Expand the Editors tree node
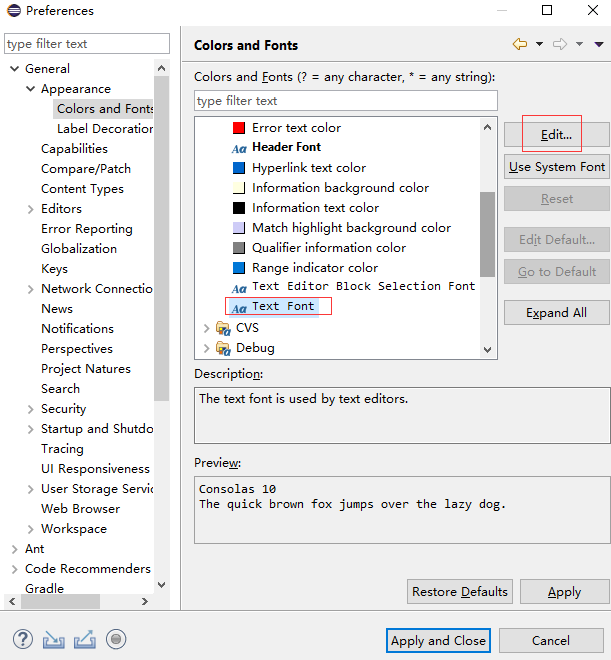Viewport: 611px width, 660px height. [x=31, y=209]
